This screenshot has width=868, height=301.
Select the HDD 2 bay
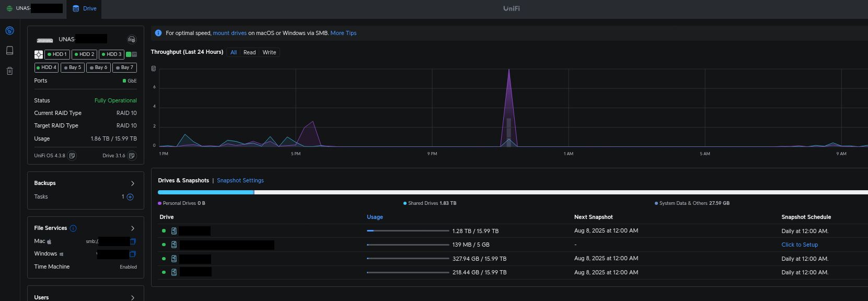coord(84,54)
